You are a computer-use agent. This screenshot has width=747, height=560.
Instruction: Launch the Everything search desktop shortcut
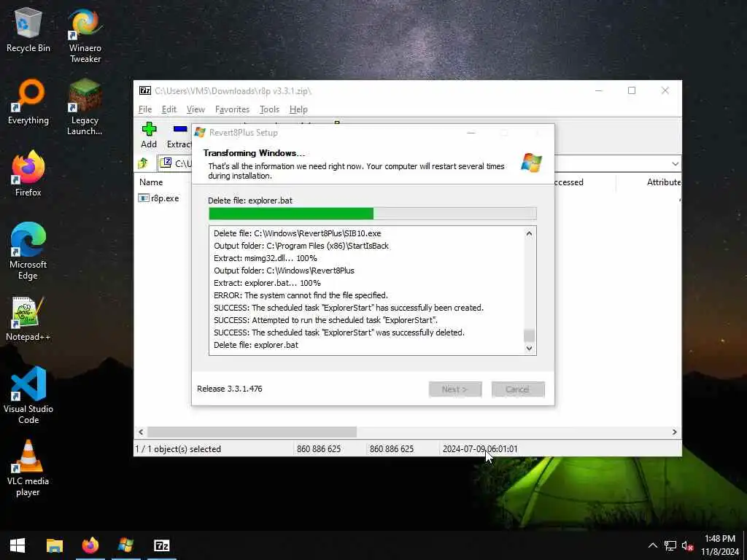(x=28, y=102)
